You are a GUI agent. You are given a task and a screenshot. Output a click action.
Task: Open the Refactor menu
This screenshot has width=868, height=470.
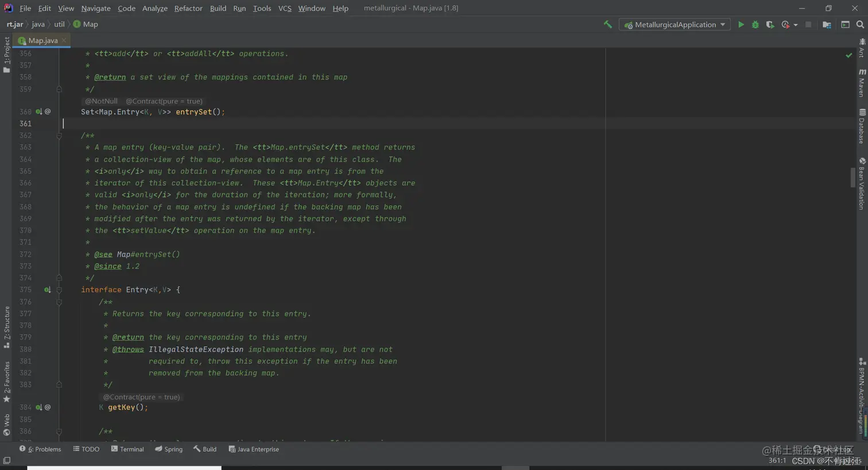[x=188, y=8]
